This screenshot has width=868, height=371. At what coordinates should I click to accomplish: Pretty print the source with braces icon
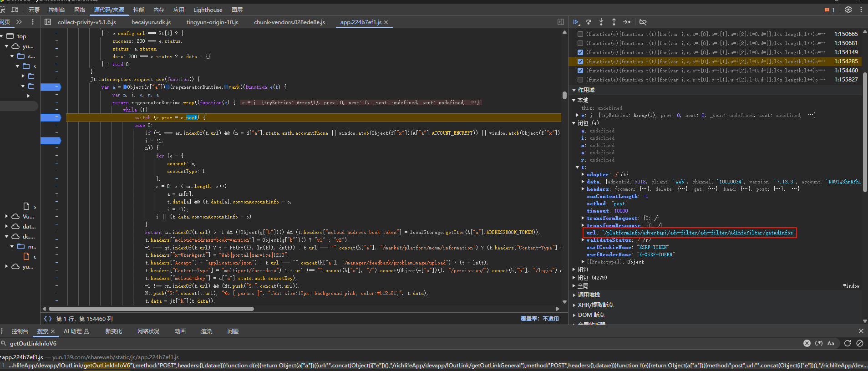[x=48, y=319]
